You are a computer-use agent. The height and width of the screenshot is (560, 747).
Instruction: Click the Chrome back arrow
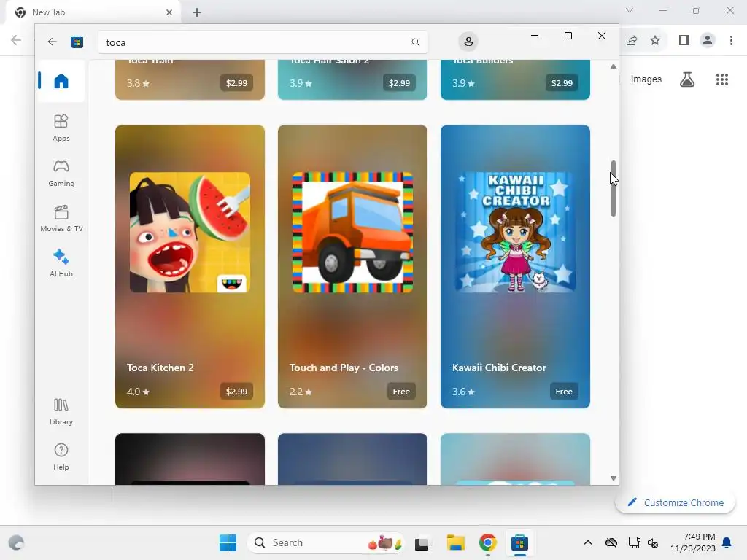(16, 40)
